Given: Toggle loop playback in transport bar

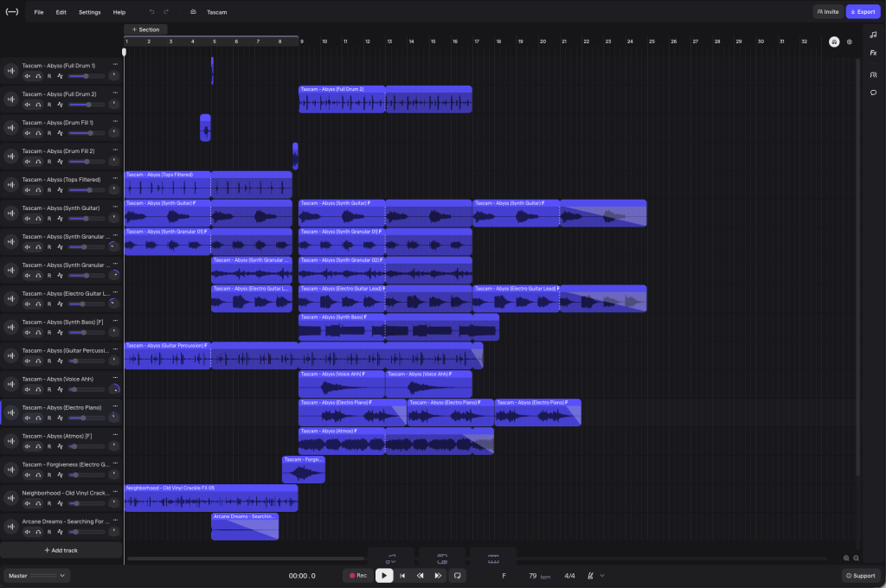Looking at the screenshot, I should tap(457, 576).
